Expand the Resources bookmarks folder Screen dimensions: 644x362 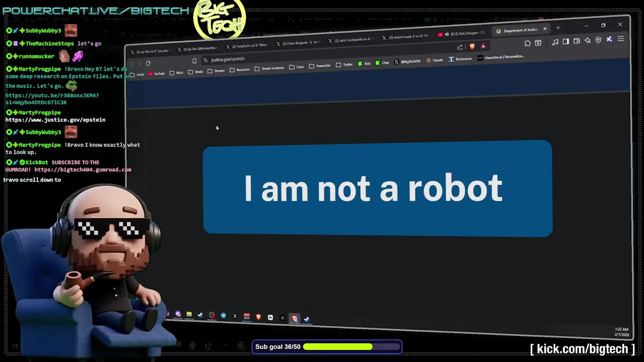[x=239, y=70]
